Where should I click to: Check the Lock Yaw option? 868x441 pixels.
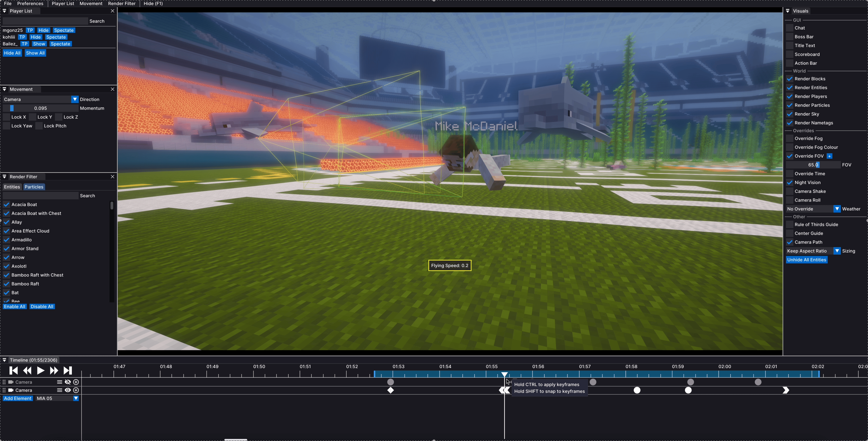(6, 126)
